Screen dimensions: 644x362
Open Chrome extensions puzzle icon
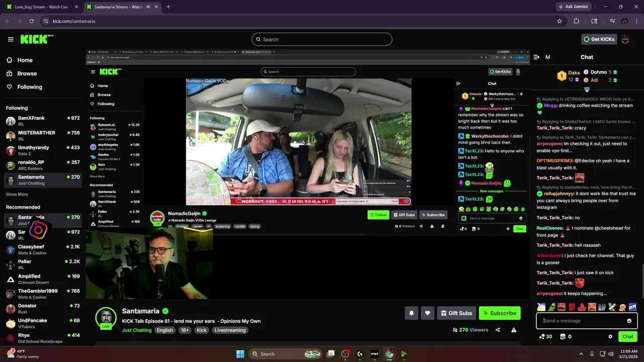point(577,21)
